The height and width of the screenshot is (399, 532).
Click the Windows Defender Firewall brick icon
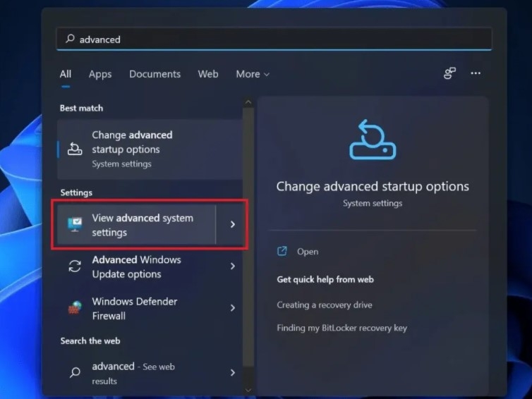(x=75, y=308)
